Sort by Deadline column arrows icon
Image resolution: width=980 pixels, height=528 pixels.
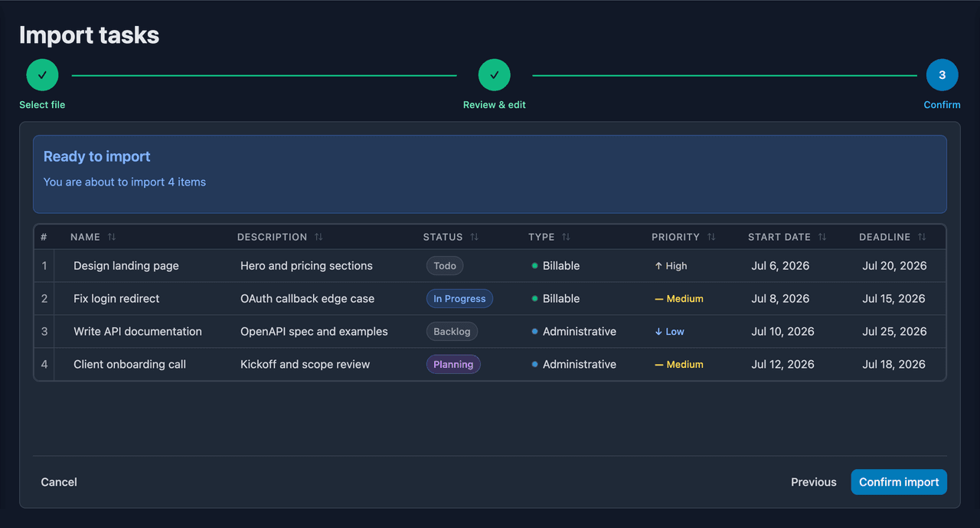922,238
